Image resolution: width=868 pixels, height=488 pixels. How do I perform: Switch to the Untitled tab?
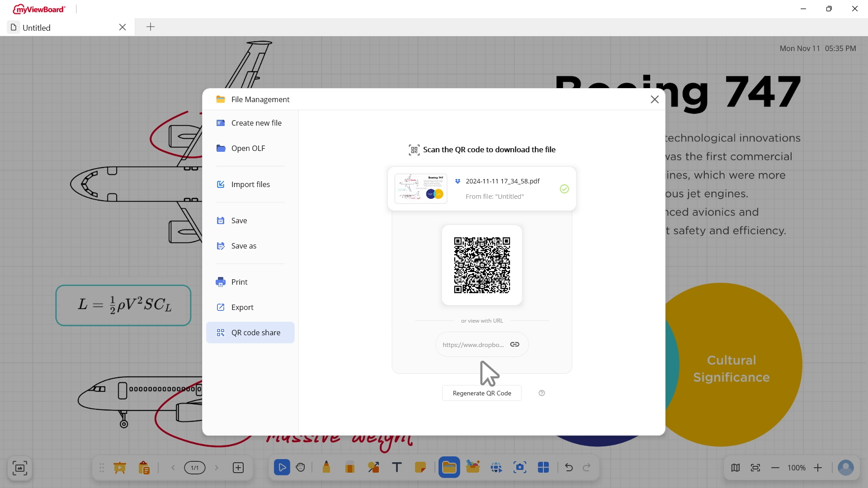click(x=68, y=28)
